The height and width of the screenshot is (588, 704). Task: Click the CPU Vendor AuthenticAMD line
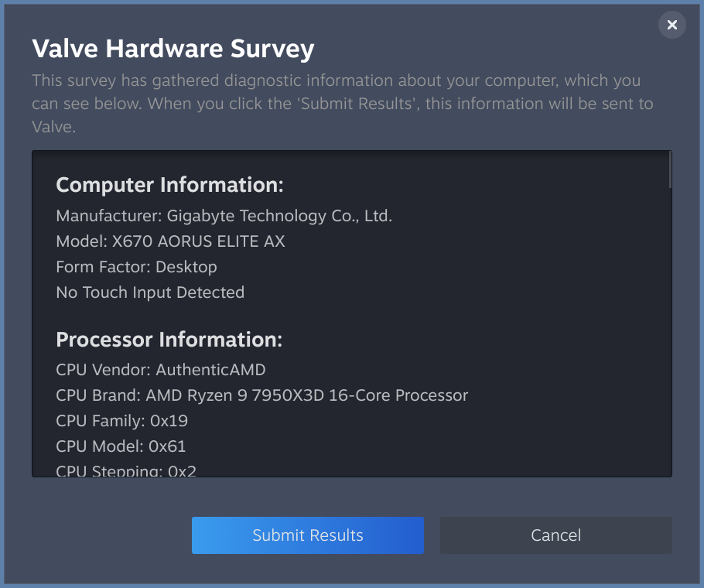tap(161, 370)
